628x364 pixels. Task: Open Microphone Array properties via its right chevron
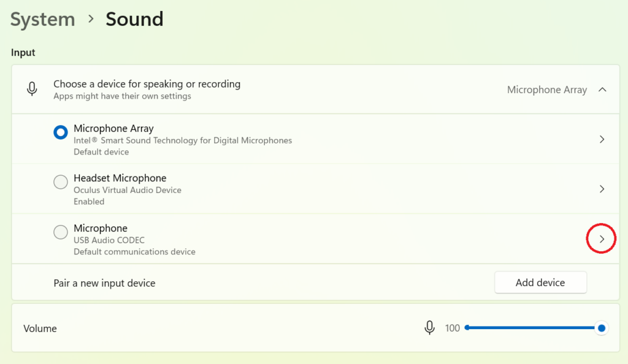(602, 139)
